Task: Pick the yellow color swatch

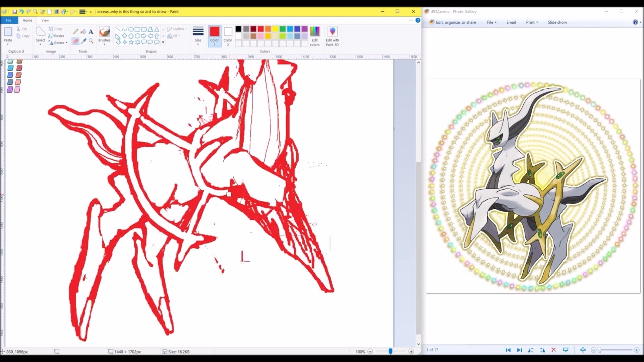Action: [275, 29]
